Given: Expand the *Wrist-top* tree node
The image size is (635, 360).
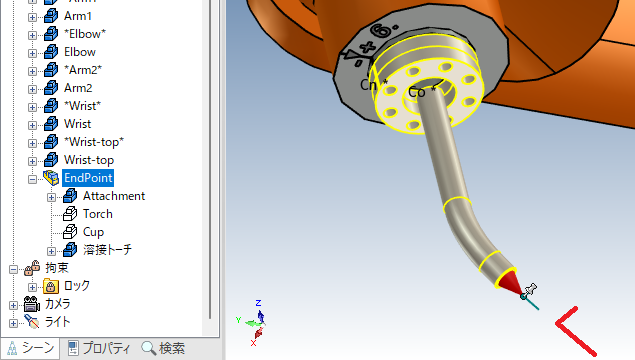Looking at the screenshot, I should coord(32,143).
